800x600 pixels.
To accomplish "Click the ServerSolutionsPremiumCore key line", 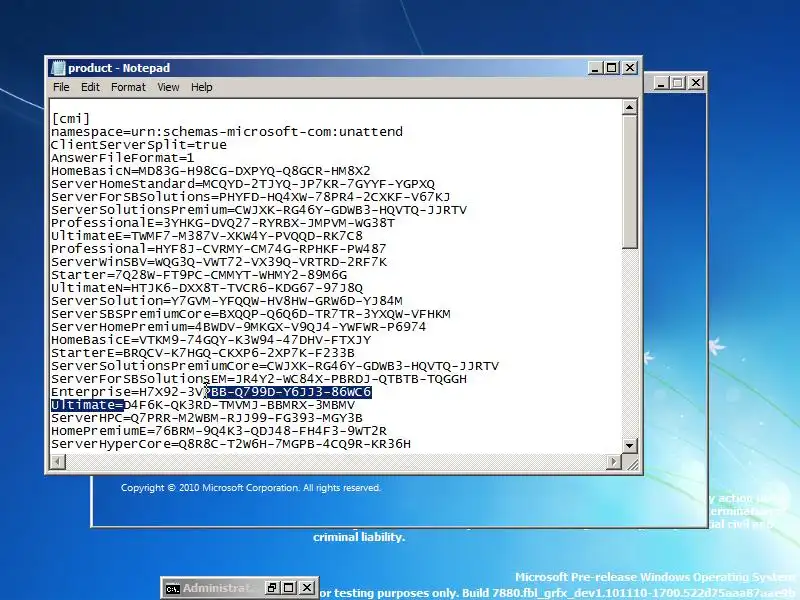I will (275, 366).
